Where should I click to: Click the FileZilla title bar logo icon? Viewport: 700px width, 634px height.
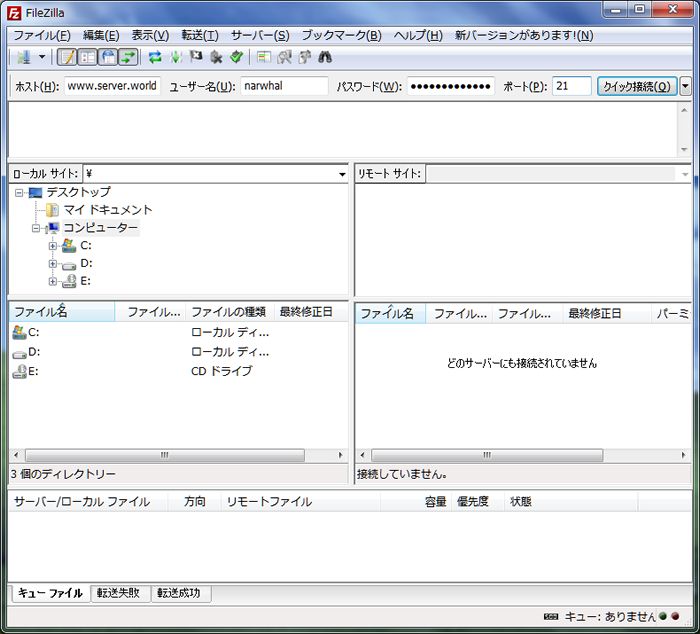click(14, 13)
